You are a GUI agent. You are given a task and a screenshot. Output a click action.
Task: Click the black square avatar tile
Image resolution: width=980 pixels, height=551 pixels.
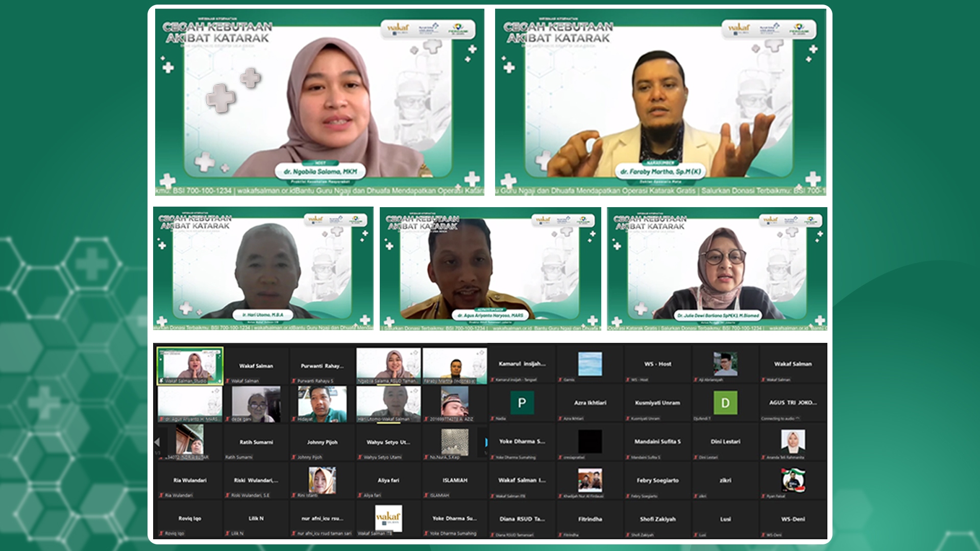pos(590,441)
